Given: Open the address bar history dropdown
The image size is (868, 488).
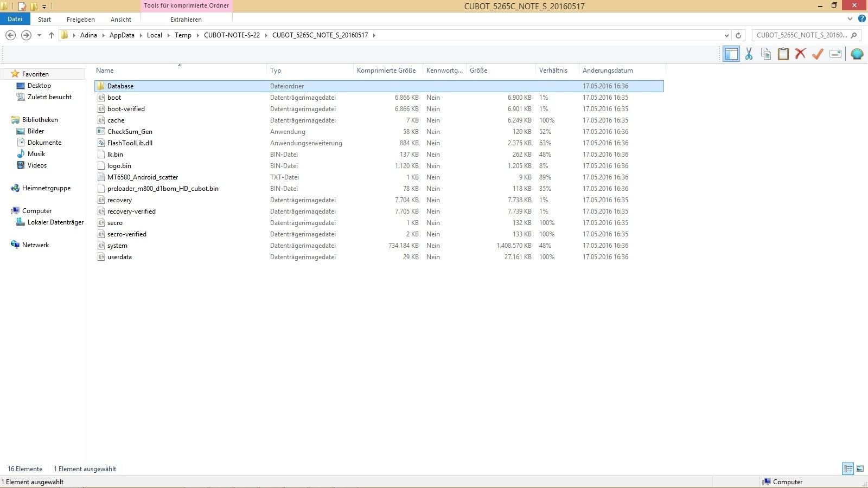Looking at the screenshot, I should point(727,35).
